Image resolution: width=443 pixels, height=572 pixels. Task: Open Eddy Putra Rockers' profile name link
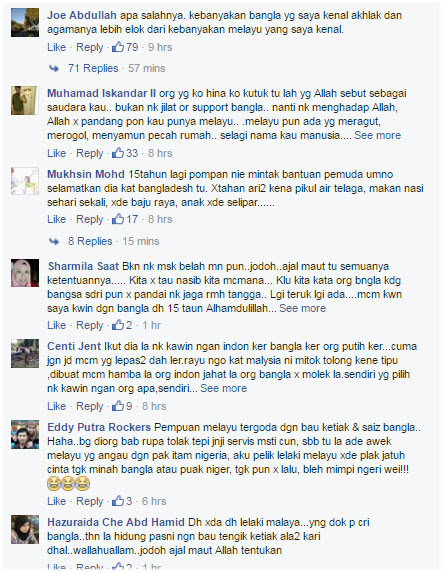pyautogui.click(x=99, y=427)
